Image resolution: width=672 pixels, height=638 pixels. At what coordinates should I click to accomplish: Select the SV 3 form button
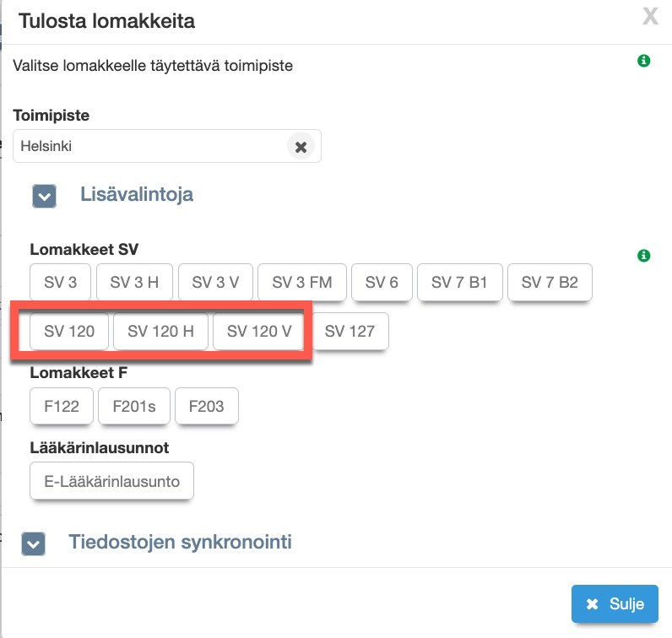click(60, 283)
